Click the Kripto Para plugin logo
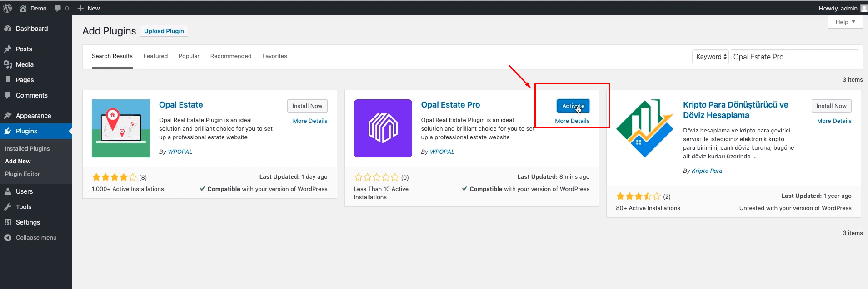 click(x=645, y=128)
